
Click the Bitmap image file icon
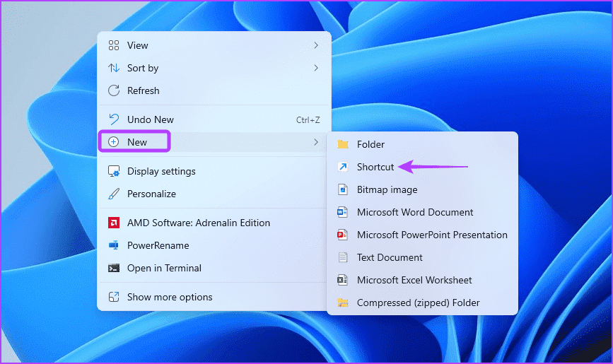pyautogui.click(x=343, y=189)
